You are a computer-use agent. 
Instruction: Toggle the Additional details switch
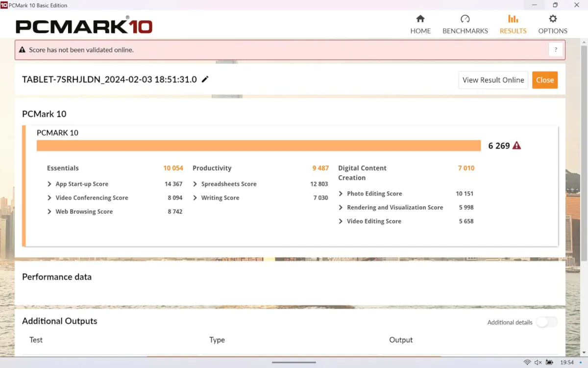coord(546,322)
